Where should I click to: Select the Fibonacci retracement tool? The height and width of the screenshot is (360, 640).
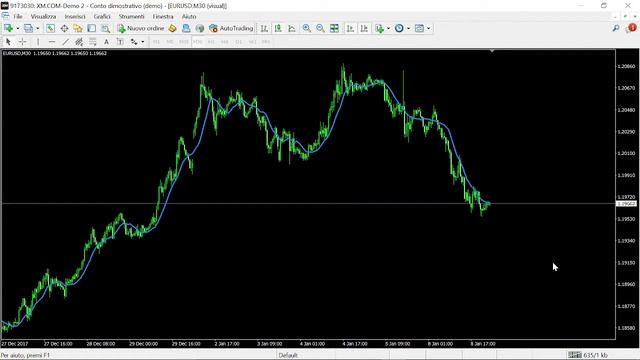pyautogui.click(x=93, y=42)
